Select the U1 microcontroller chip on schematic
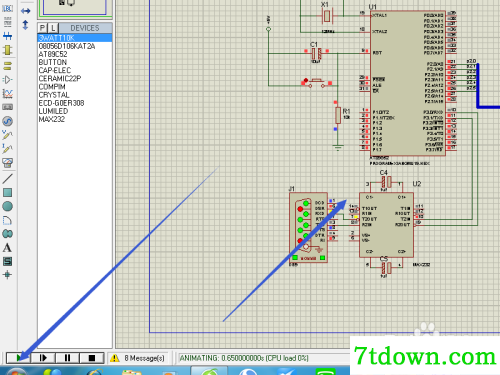 click(x=408, y=83)
